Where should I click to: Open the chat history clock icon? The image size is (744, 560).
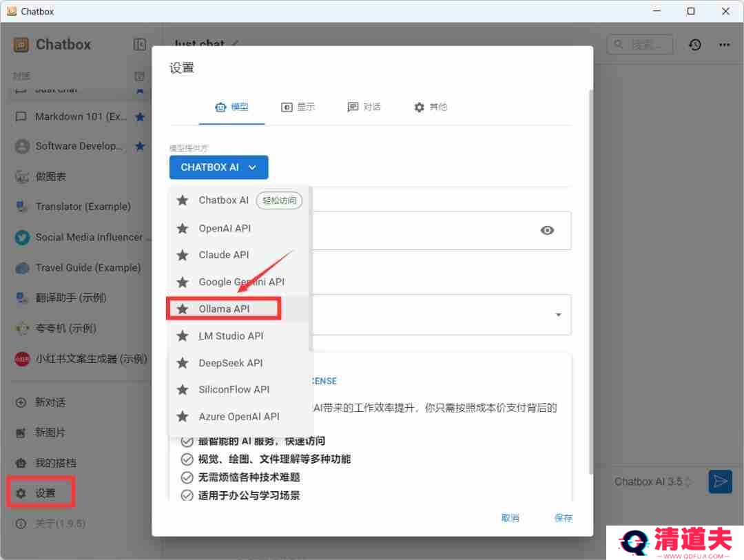(x=695, y=45)
